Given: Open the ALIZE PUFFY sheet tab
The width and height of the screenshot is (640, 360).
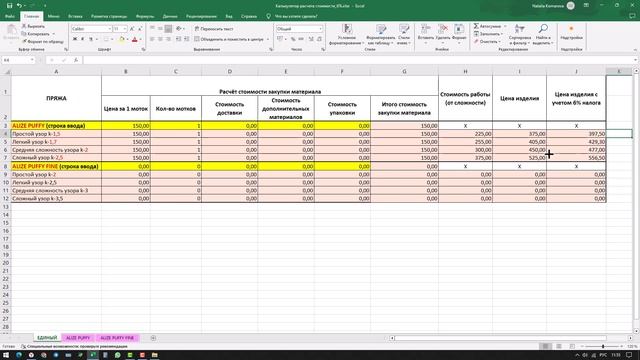Looking at the screenshot, I should point(78,338).
